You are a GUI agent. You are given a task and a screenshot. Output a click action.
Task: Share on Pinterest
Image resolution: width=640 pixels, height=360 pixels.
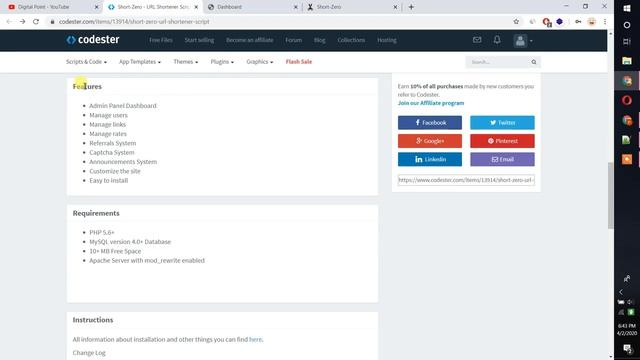click(502, 141)
